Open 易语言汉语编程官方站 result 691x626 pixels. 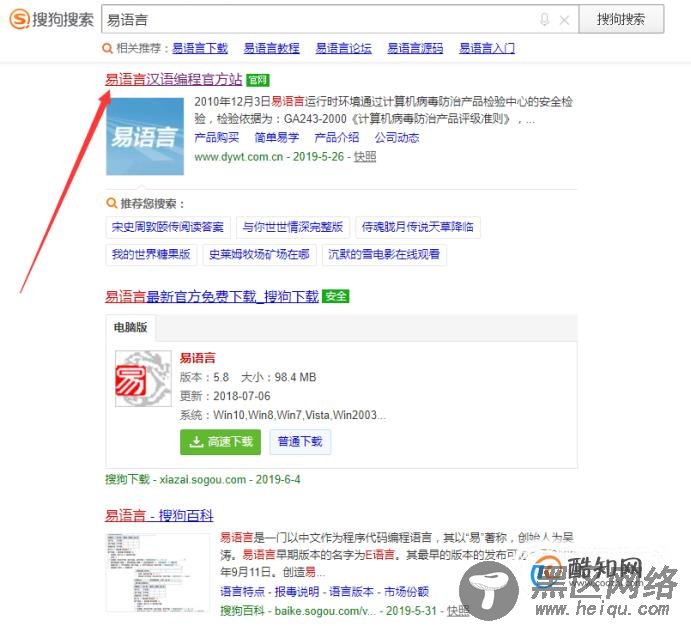point(174,79)
